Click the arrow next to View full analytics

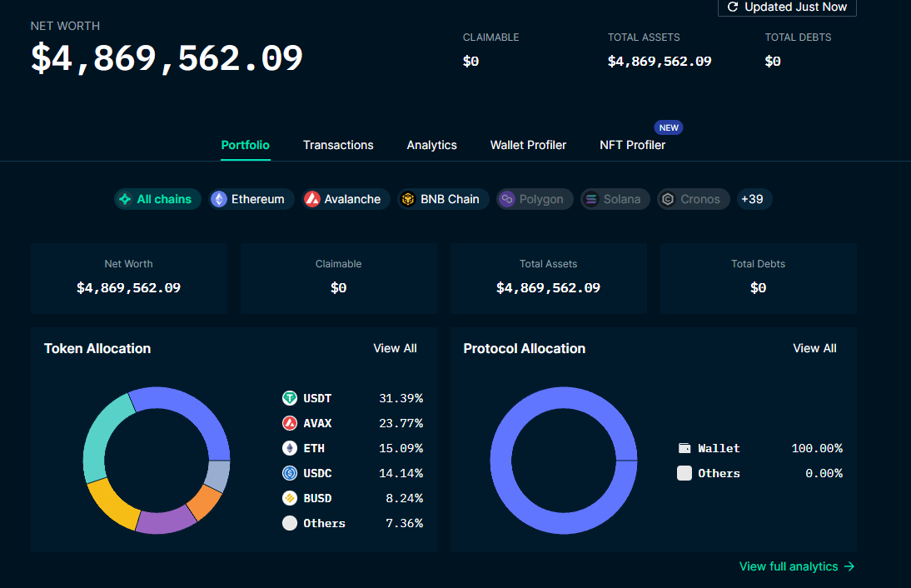coord(849,566)
